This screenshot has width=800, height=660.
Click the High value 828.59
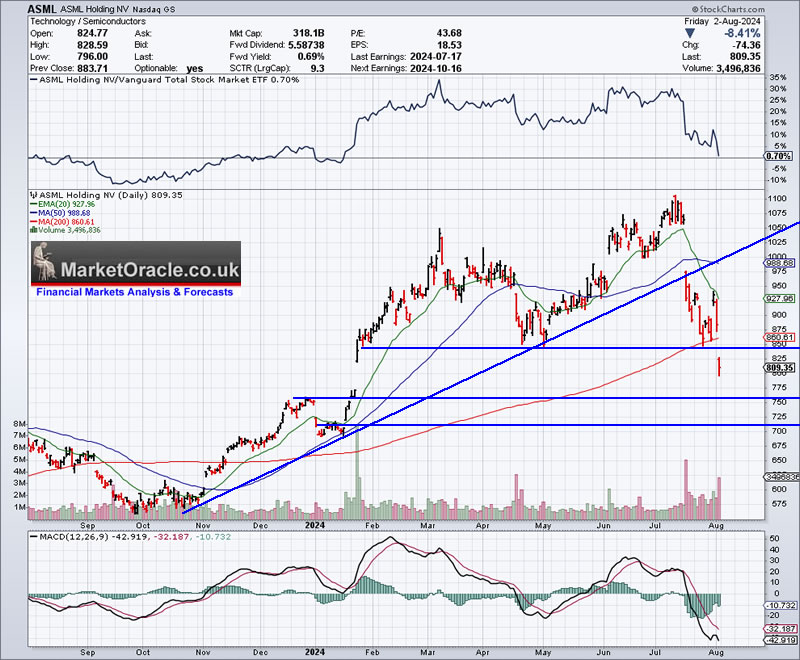(92, 45)
